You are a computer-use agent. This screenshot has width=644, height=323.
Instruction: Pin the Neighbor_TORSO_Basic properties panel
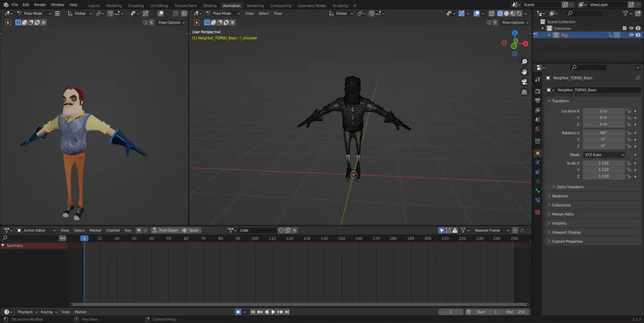638,77
